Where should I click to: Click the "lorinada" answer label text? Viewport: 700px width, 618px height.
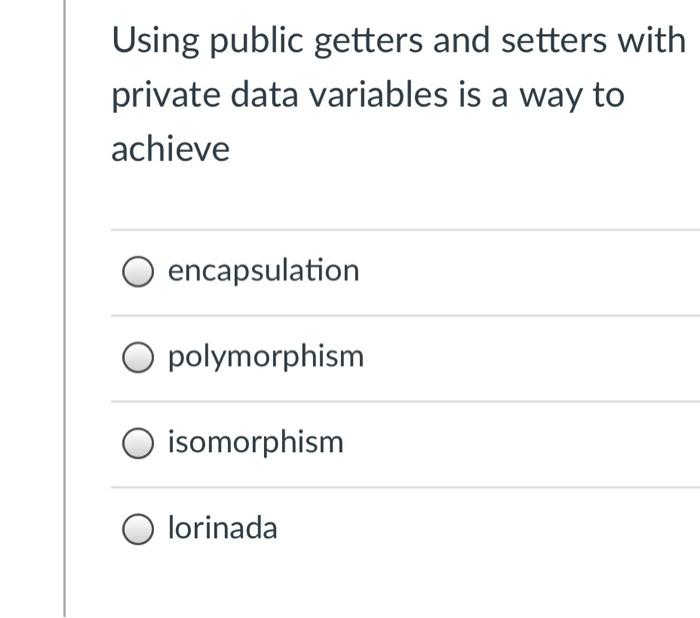222,528
